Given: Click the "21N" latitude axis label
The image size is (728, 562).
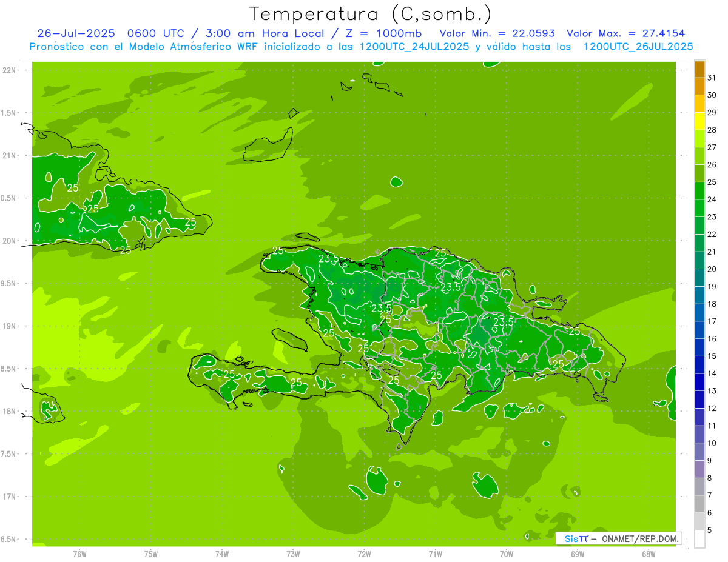Looking at the screenshot, I should [x=9, y=155].
